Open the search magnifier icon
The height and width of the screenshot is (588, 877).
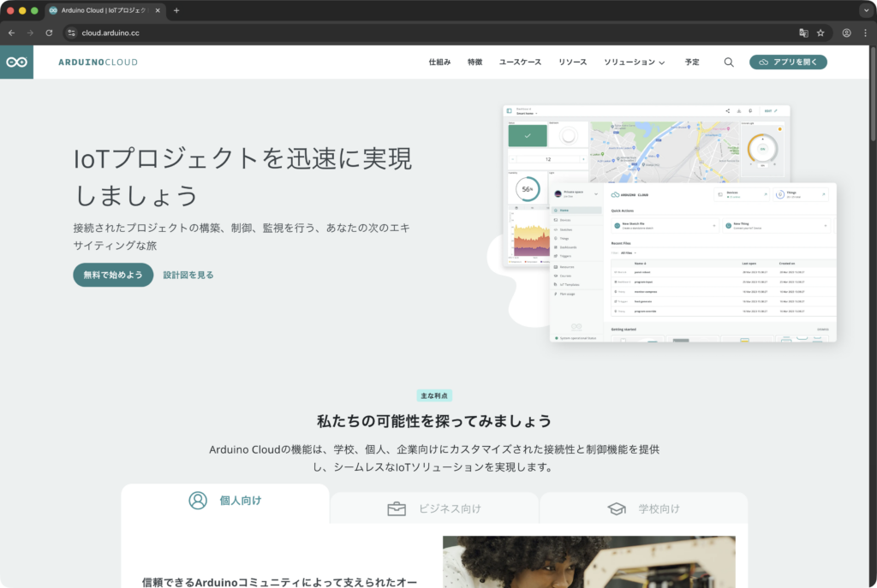click(729, 62)
